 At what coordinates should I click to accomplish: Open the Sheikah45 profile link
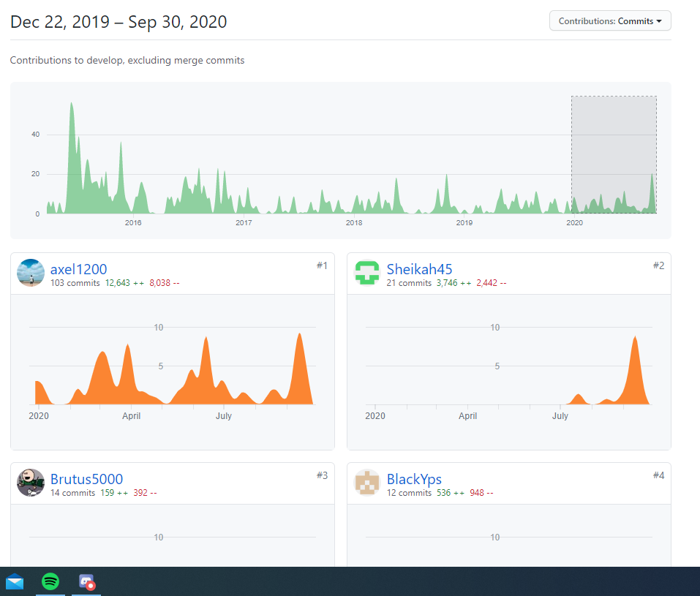[x=419, y=269]
